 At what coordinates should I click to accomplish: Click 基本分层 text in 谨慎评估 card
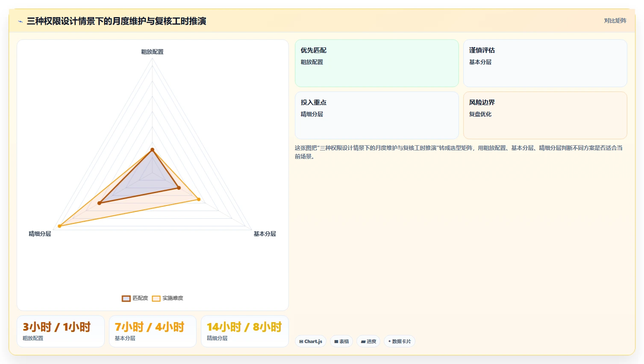480,62
